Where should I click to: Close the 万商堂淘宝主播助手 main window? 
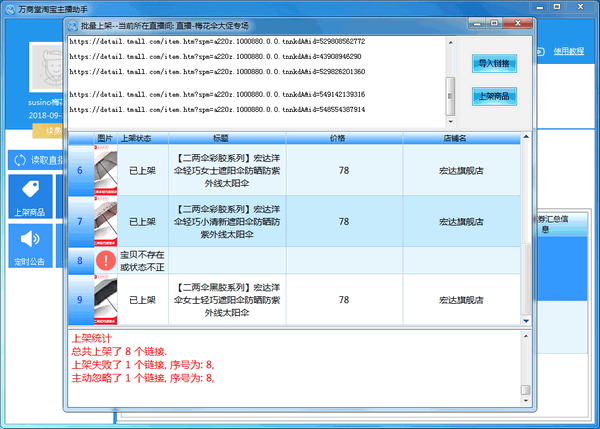coord(580,7)
